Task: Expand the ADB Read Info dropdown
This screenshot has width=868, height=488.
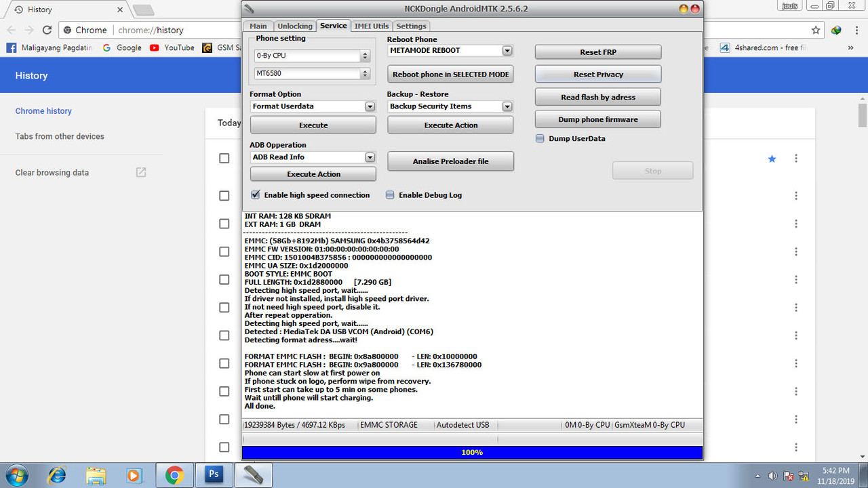Action: coord(370,157)
